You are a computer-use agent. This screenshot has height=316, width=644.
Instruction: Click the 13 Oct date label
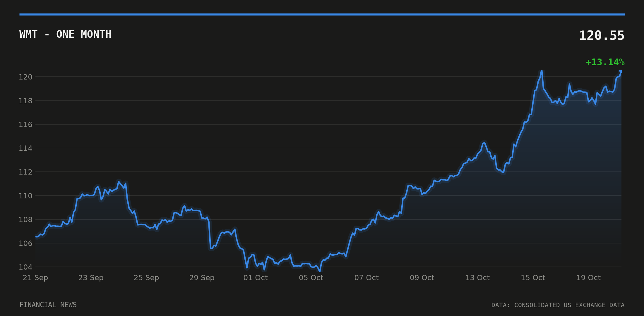(x=477, y=278)
